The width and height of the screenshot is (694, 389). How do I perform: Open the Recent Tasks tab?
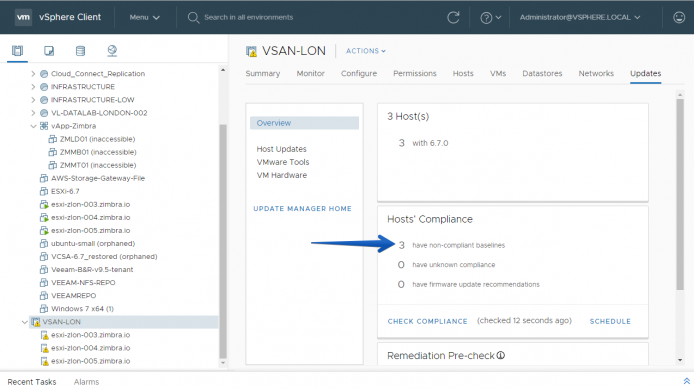click(32, 382)
